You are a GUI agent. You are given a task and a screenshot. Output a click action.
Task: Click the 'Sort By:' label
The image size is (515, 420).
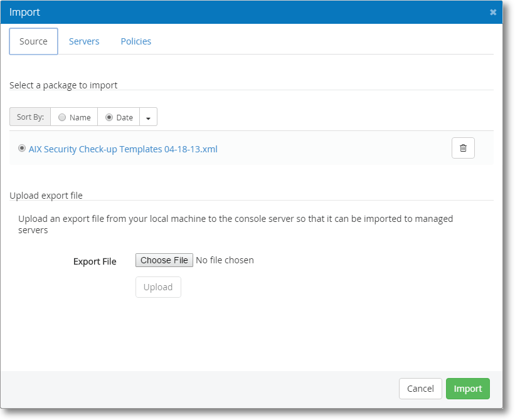(30, 117)
